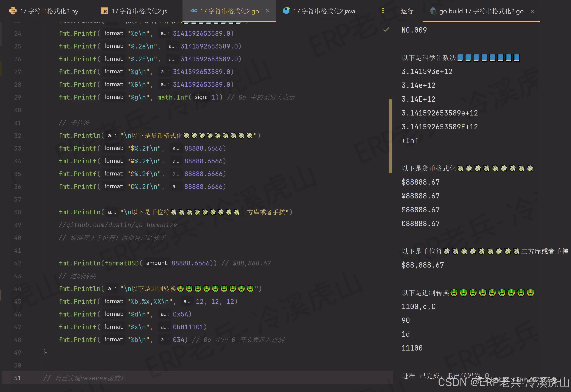Toggle breakpoint at line number 42
The image size is (571, 392).
point(17,263)
